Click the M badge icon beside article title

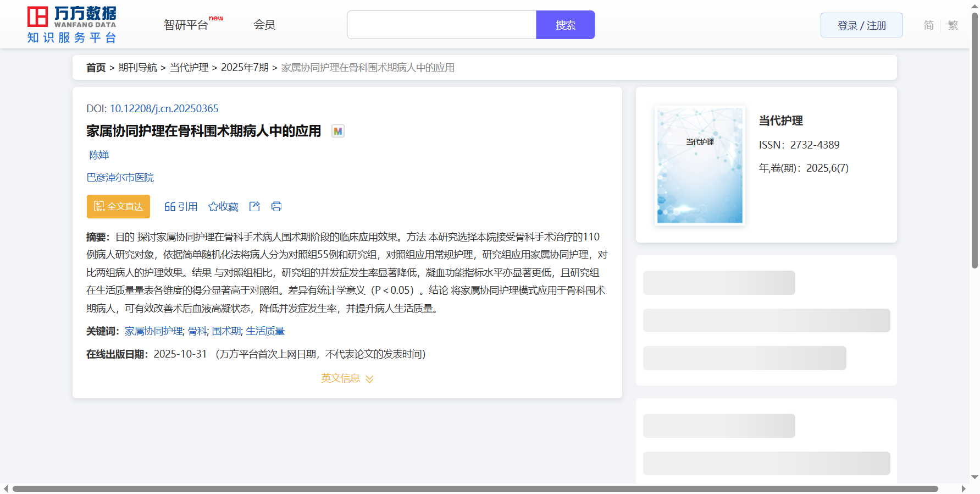(338, 131)
